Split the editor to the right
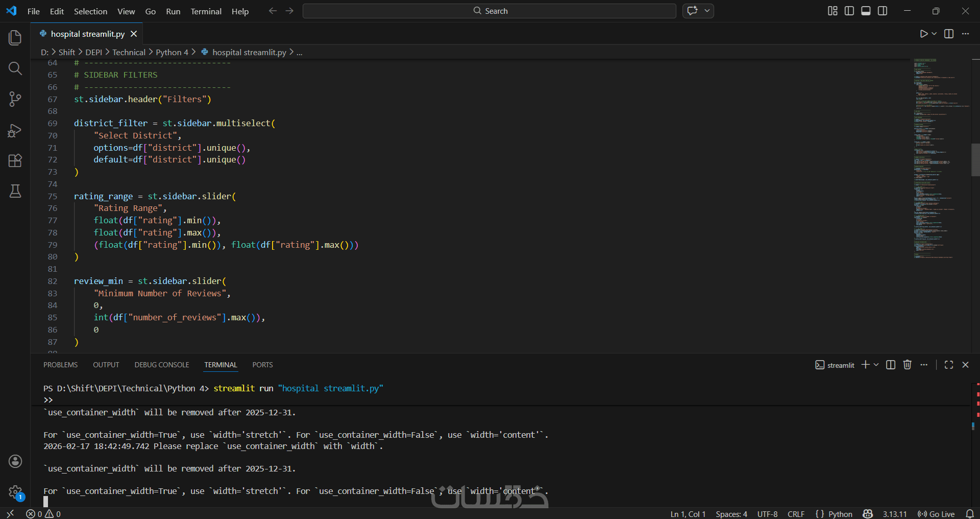Viewport: 980px width, 519px height. 949,34
